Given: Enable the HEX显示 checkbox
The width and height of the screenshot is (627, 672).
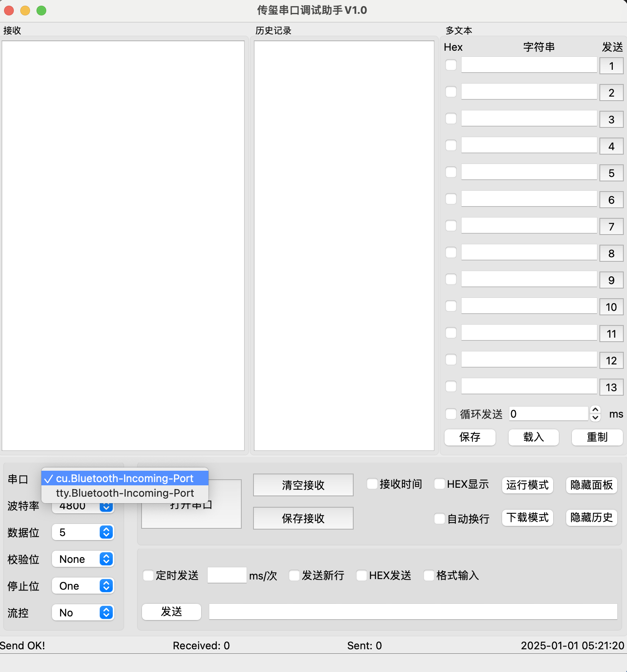Looking at the screenshot, I should (x=440, y=484).
